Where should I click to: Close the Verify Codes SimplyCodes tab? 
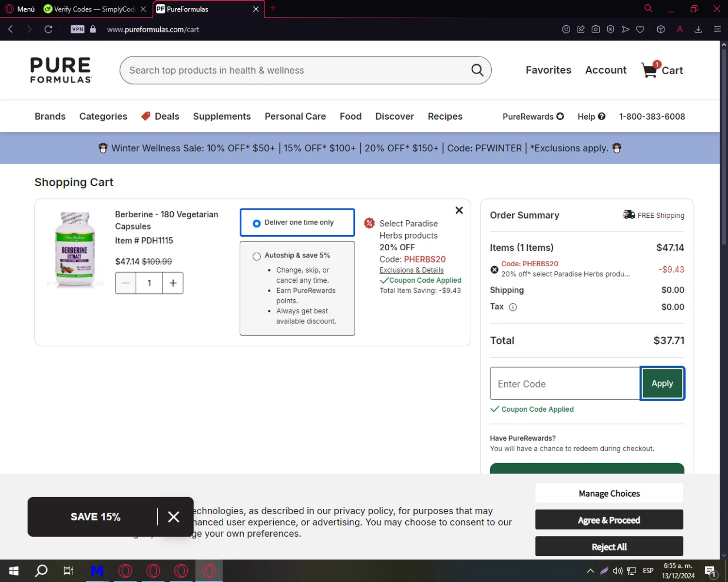click(x=143, y=9)
